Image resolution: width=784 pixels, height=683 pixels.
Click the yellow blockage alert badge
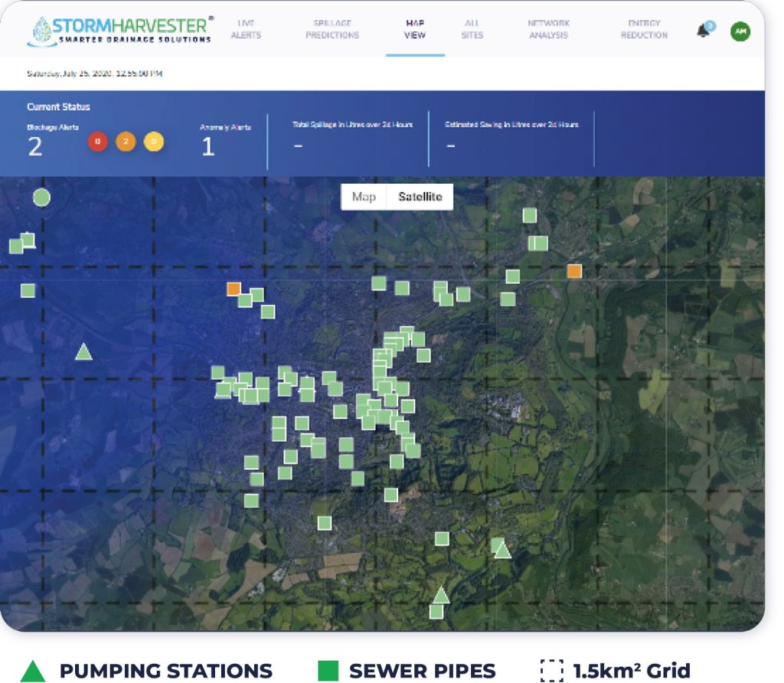pyautogui.click(x=154, y=142)
